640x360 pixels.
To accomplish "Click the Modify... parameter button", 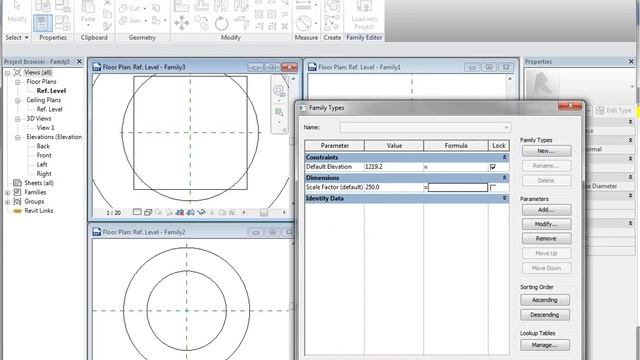I will pos(546,224).
